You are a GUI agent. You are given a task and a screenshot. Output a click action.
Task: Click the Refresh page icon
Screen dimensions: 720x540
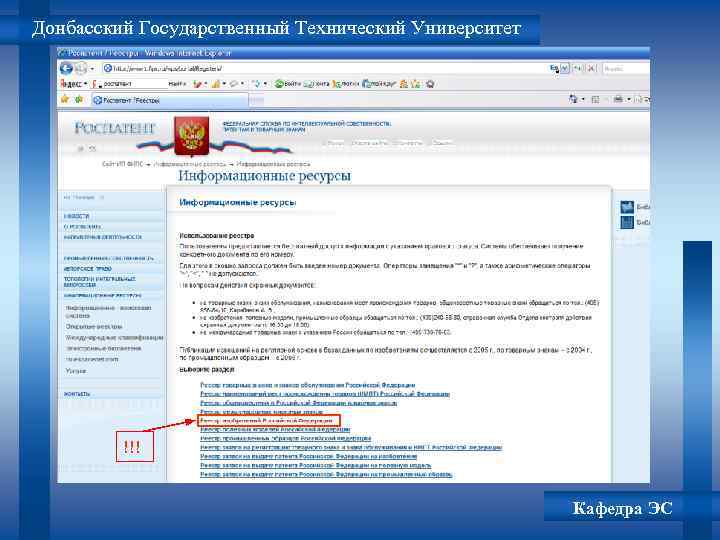[x=578, y=68]
